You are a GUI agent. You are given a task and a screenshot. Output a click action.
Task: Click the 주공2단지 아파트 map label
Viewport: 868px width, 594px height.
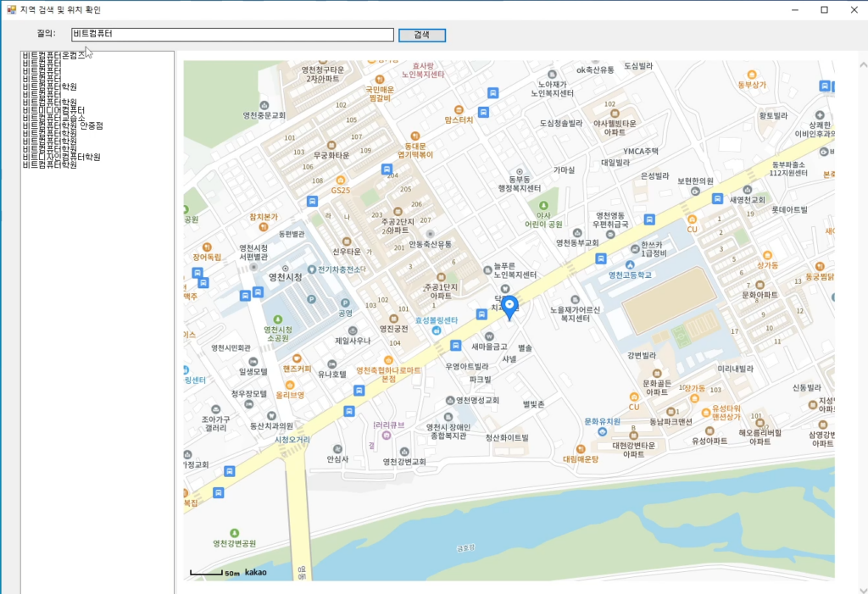tap(398, 226)
